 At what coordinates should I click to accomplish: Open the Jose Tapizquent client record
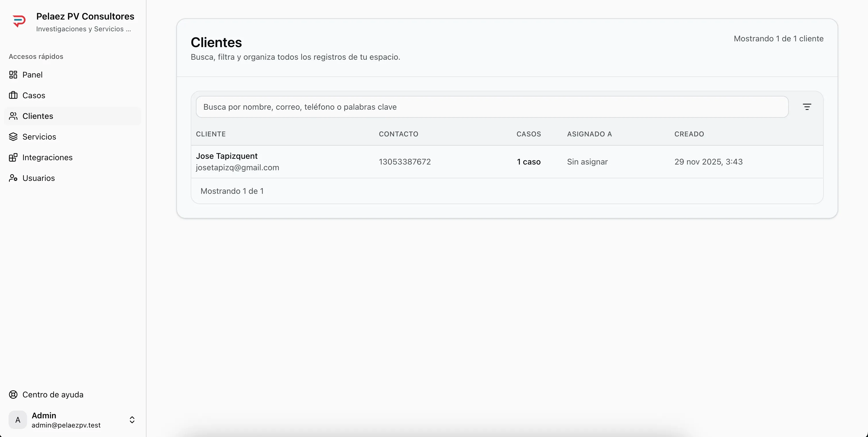226,155
